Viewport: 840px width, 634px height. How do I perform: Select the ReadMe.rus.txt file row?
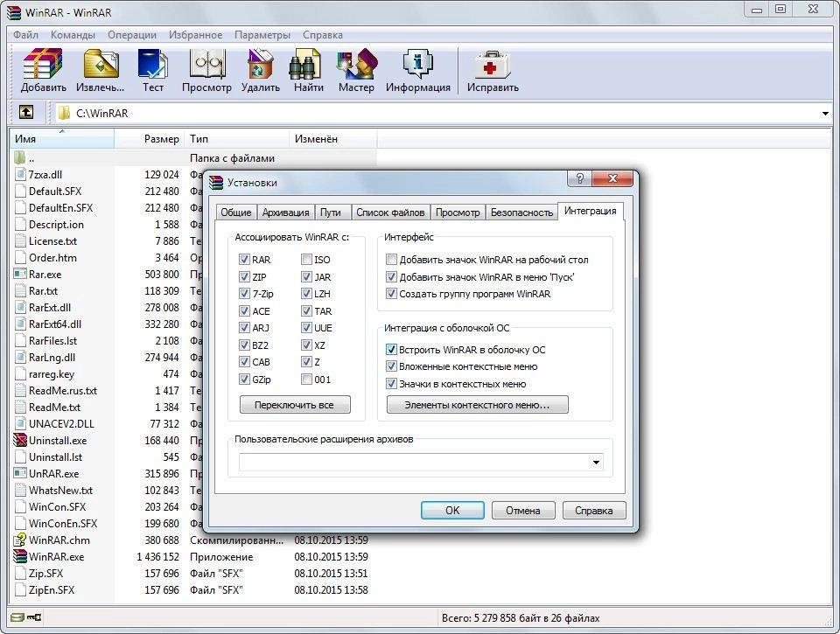click(107, 390)
